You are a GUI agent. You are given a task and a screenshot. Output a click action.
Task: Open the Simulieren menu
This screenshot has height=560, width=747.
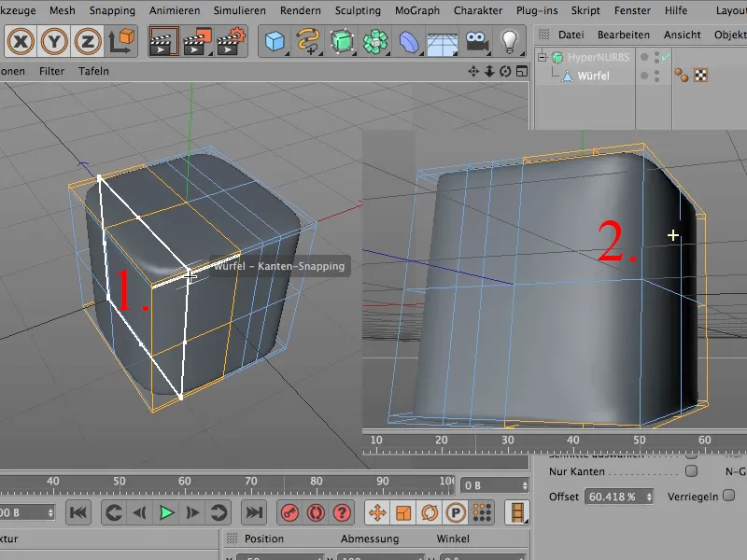point(240,10)
